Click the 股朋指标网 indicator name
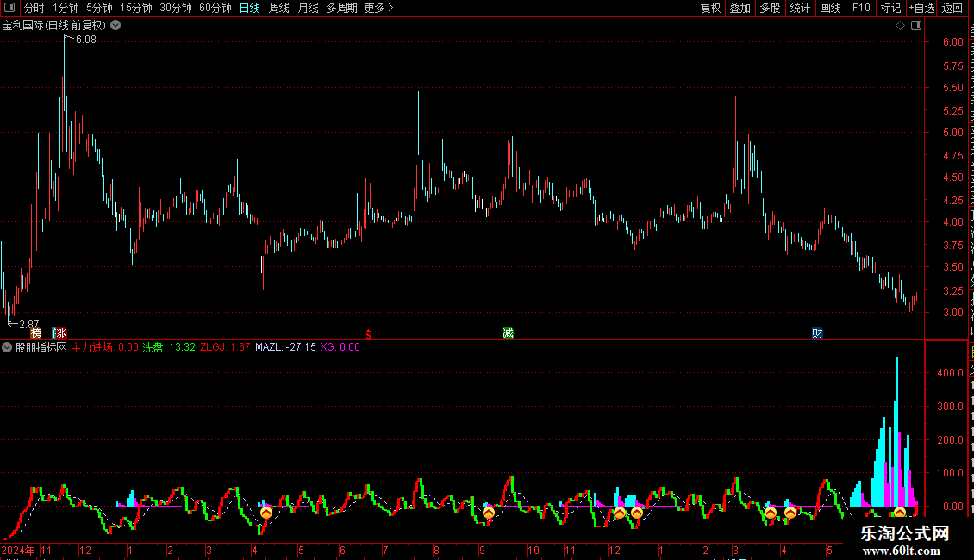The width and height of the screenshot is (974, 560). (x=41, y=347)
